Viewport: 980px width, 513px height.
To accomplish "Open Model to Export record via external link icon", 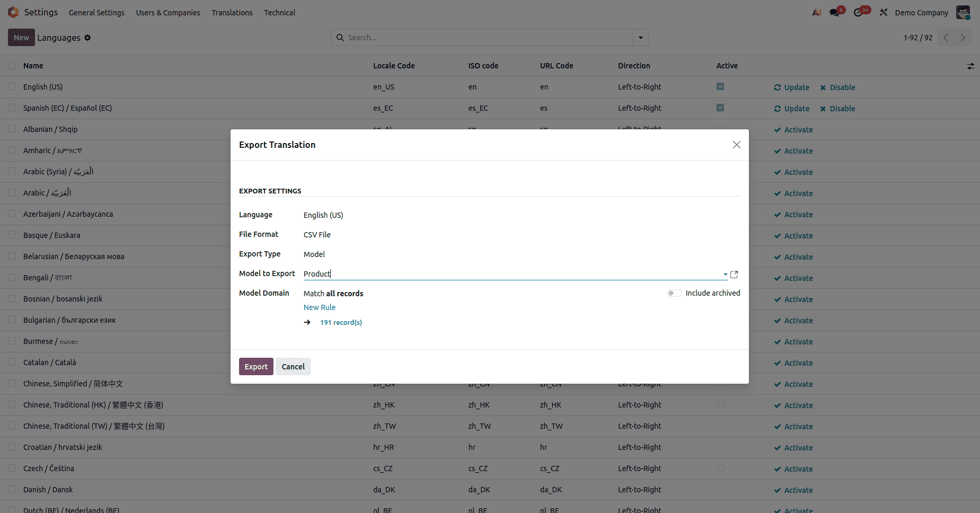I will pos(734,275).
